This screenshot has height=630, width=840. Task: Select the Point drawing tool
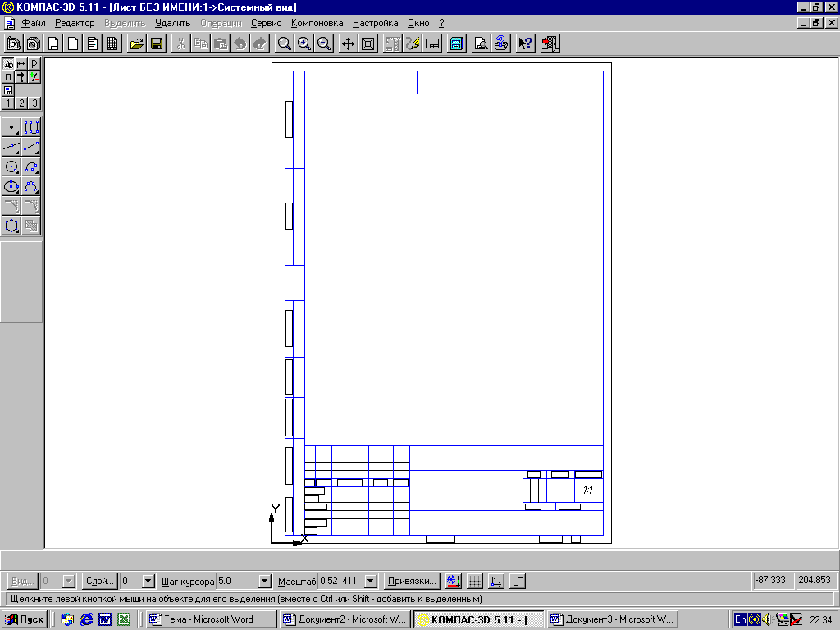click(11, 127)
